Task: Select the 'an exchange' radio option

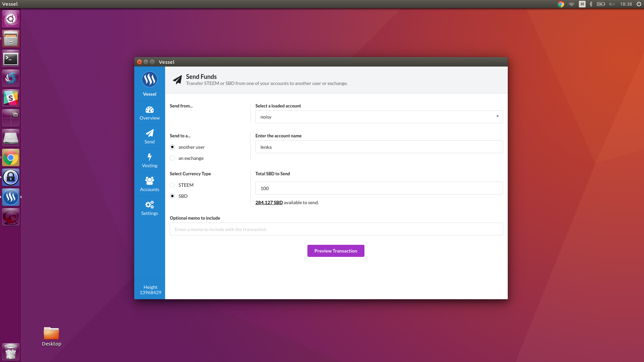Action: pyautogui.click(x=172, y=158)
